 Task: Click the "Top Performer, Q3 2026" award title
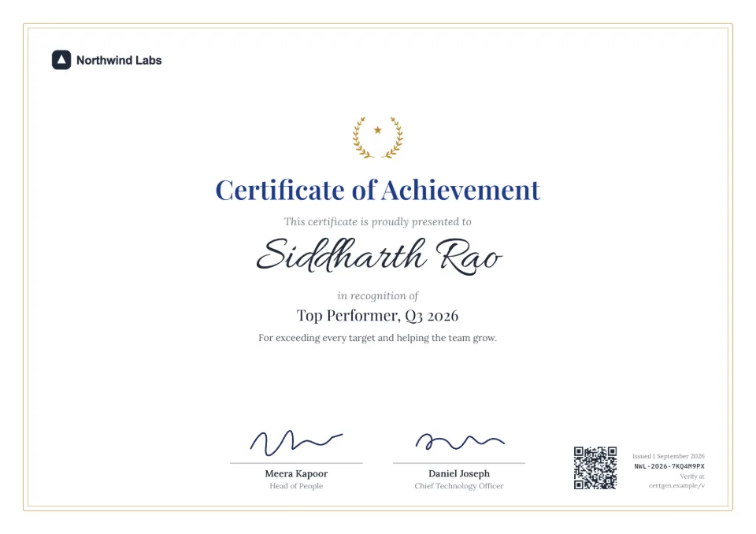(377, 316)
